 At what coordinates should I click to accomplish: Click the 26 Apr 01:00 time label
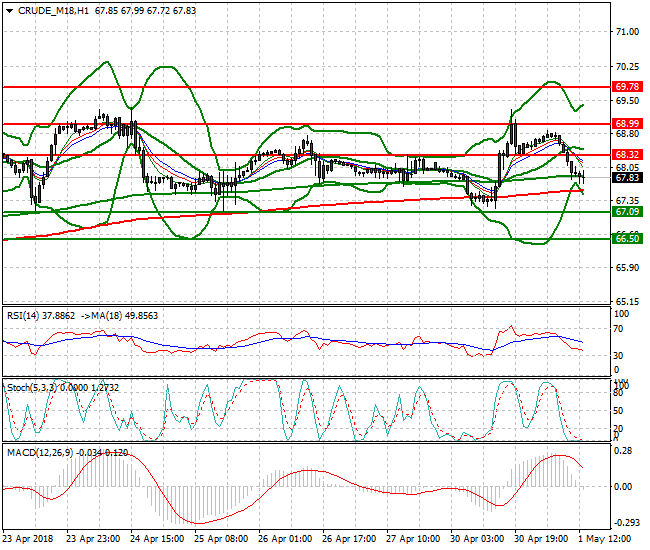pyautogui.click(x=285, y=539)
